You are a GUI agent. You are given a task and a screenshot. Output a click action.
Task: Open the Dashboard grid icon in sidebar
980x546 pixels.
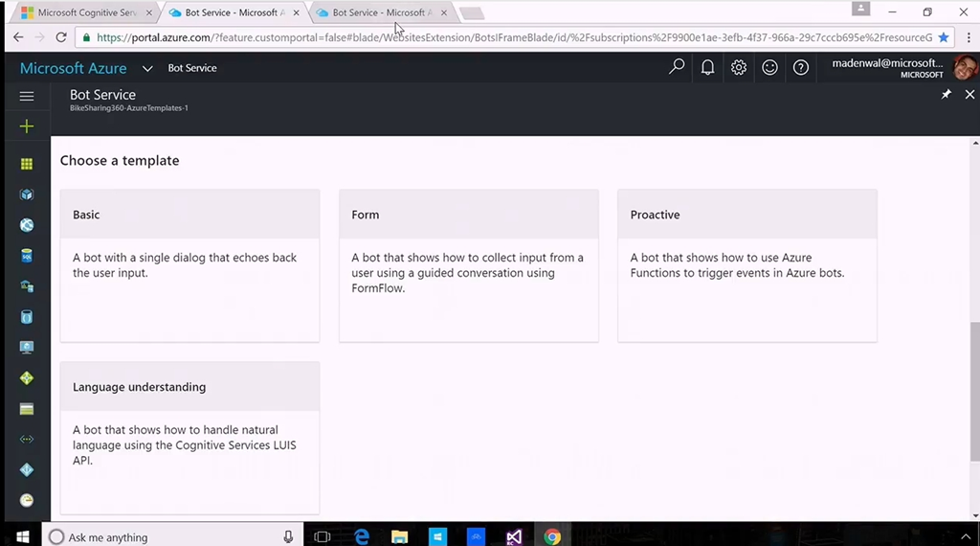(26, 164)
